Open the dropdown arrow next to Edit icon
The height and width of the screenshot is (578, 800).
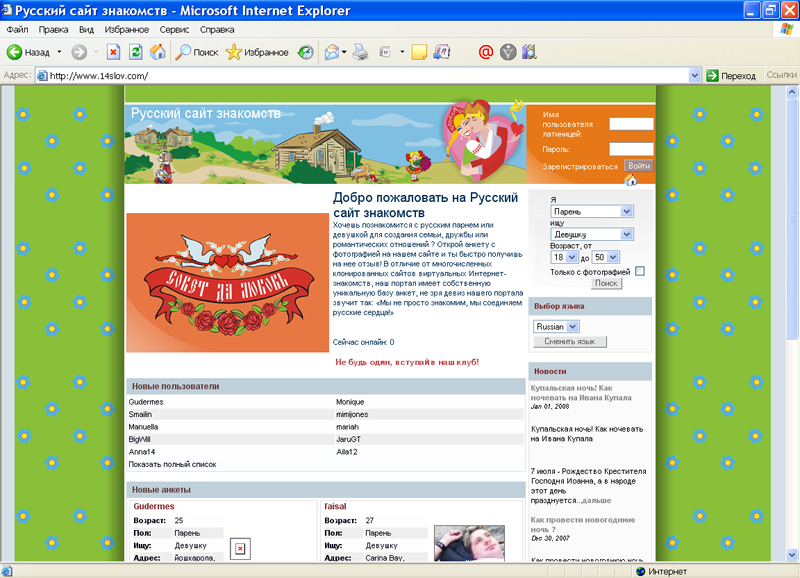coord(402,52)
